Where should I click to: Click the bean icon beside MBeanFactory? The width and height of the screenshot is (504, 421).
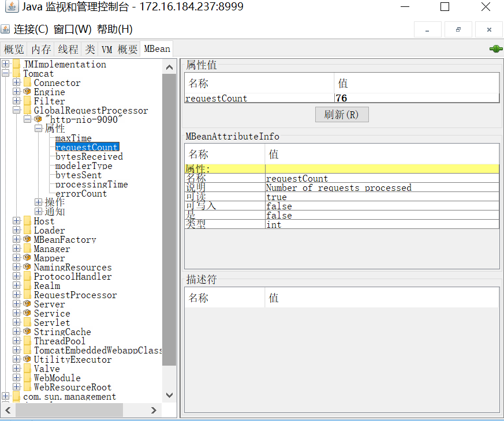tap(27, 239)
